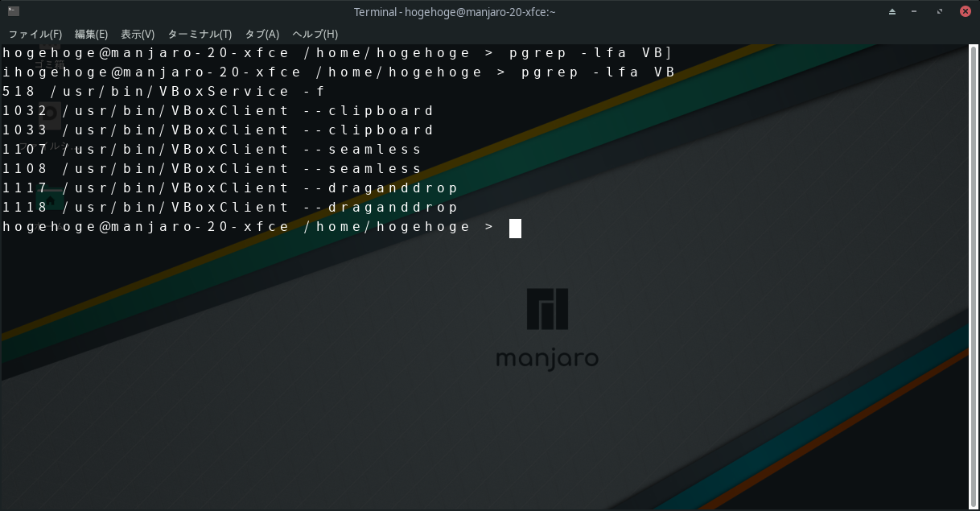This screenshot has height=511, width=980.
Task: Click the line '1032 /usr/bin/VBoxClient --clipboard'
Action: tap(218, 111)
